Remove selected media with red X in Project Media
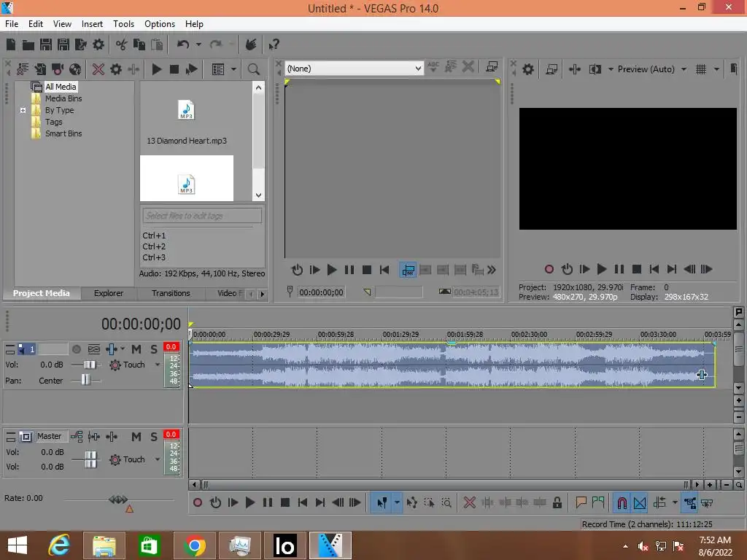 [98, 69]
